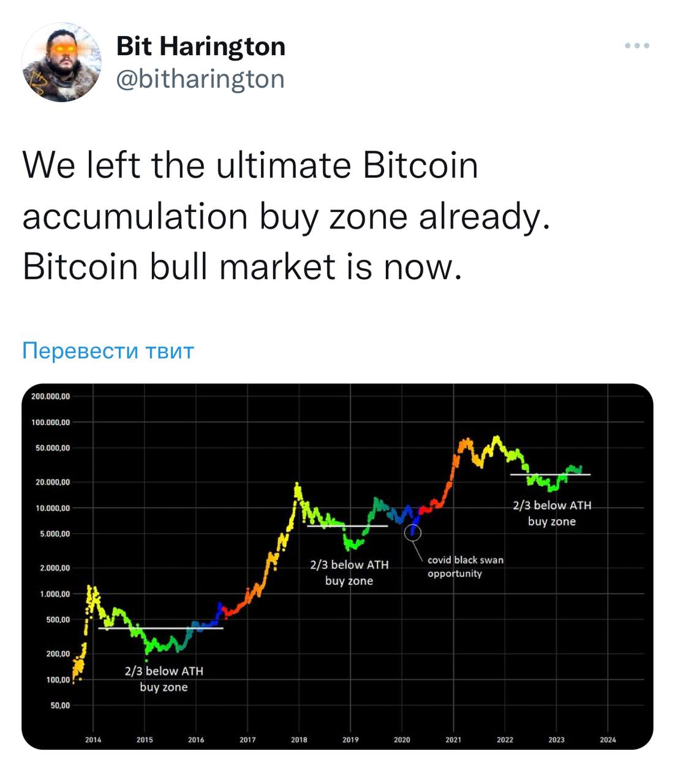Click the circled covid crash marker on chart
675x784 pixels.
point(413,532)
